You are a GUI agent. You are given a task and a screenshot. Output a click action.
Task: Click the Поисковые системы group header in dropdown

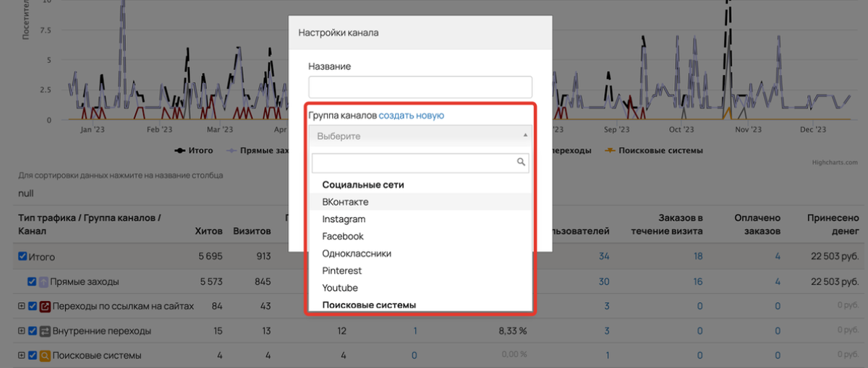point(369,305)
